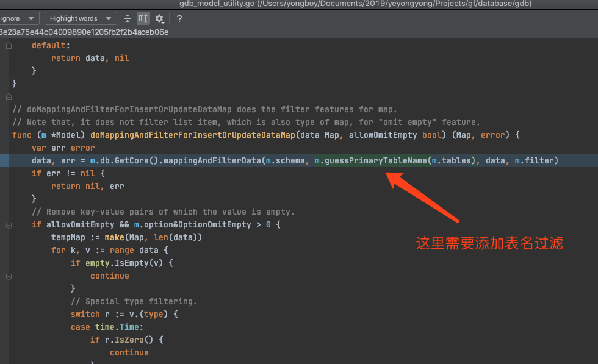
Task: Toggle synchronize scrolling icon
Action: [x=143, y=18]
